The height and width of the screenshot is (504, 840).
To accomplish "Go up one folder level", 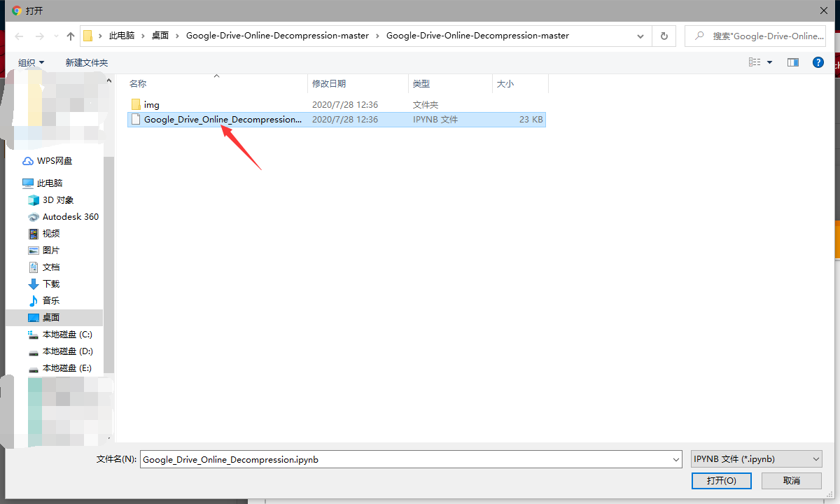I will (x=71, y=36).
